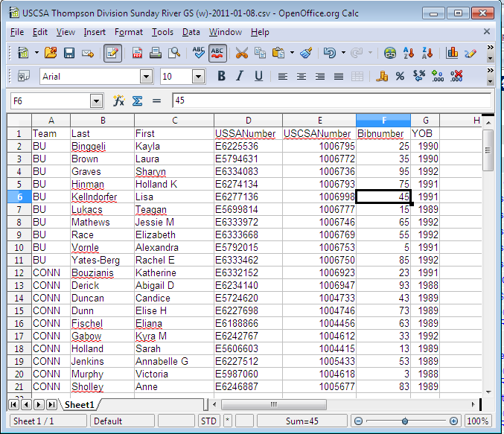
Task: Open the Function Wizard icon
Action: point(118,101)
